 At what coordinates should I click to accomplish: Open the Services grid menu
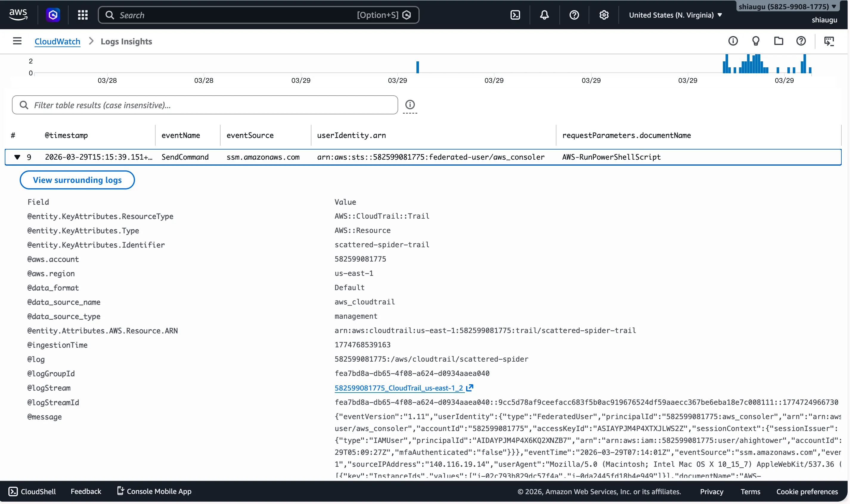(83, 15)
